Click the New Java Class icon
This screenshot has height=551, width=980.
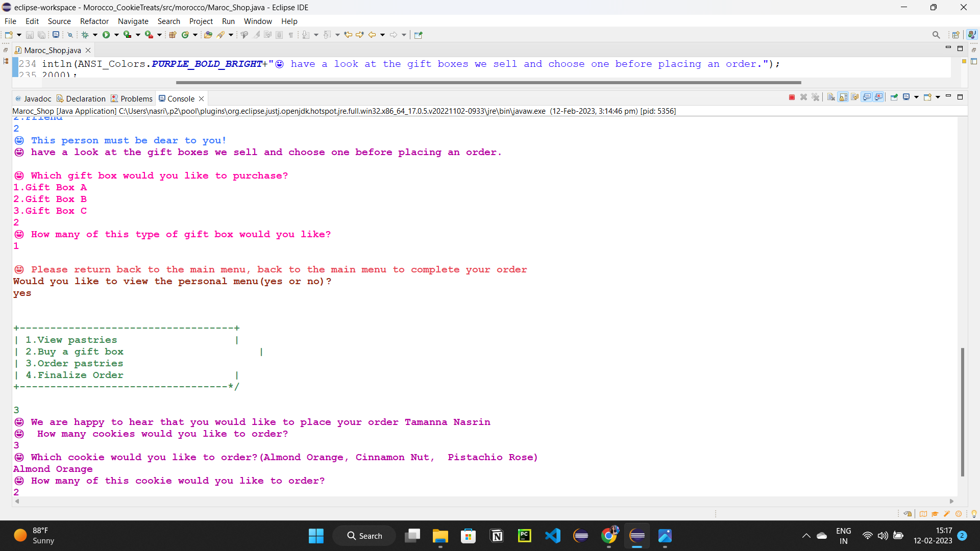(x=185, y=35)
